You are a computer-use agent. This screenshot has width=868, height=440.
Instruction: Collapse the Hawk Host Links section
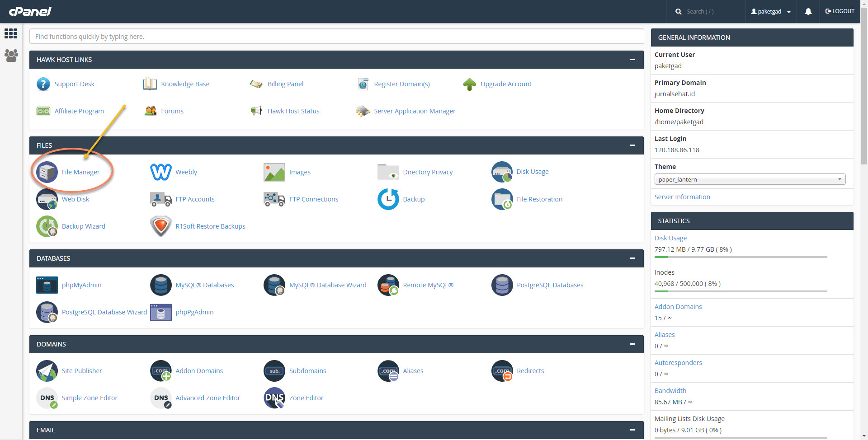[632, 60]
